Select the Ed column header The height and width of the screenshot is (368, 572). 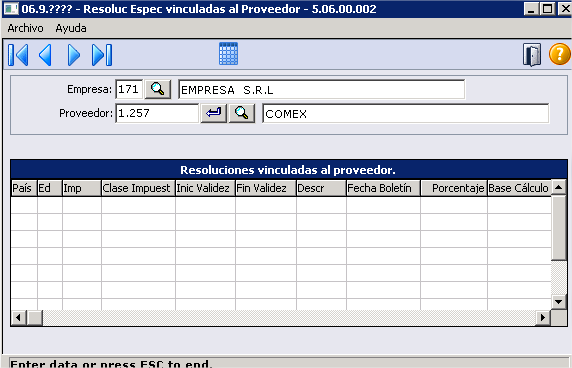click(x=50, y=188)
